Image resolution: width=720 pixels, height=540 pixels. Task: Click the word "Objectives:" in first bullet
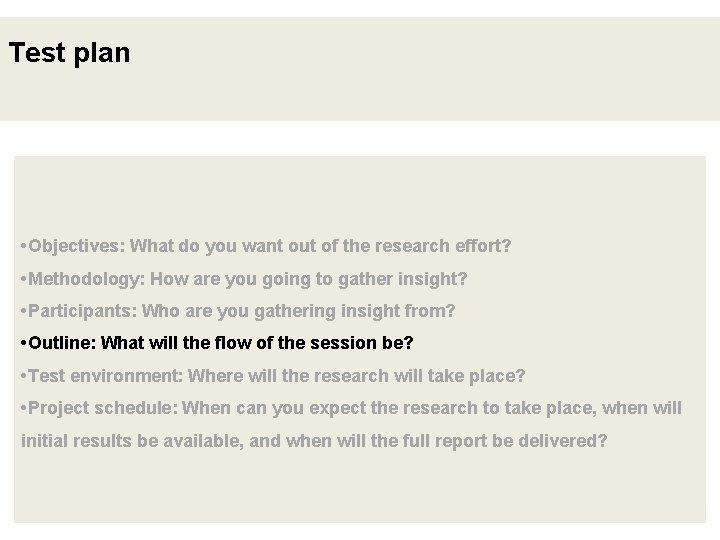tap(78, 245)
